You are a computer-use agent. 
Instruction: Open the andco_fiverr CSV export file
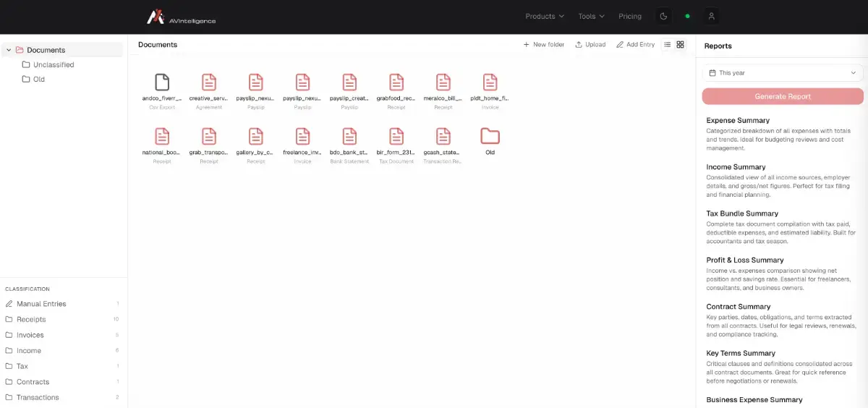click(162, 90)
